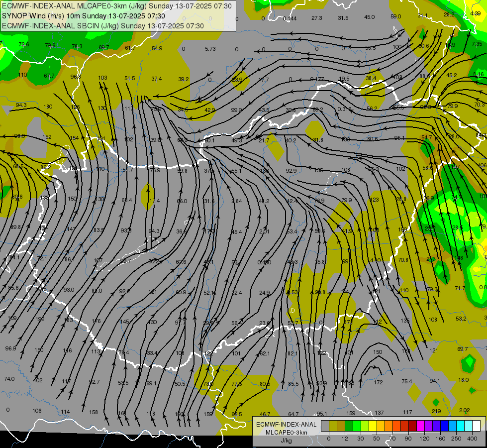
Task: Click the map value 219
Action: pyautogui.click(x=436, y=411)
